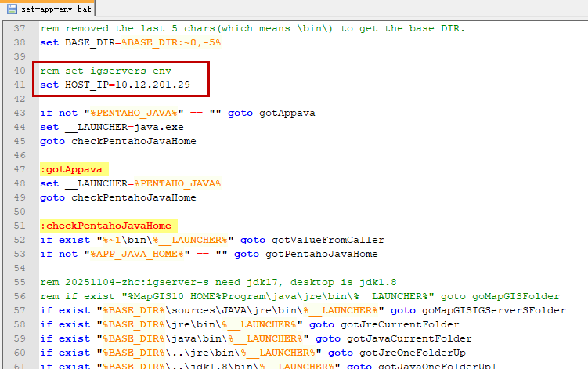The width and height of the screenshot is (588, 369).
Task: Click the :gotAppava label
Action: pyautogui.click(x=74, y=169)
